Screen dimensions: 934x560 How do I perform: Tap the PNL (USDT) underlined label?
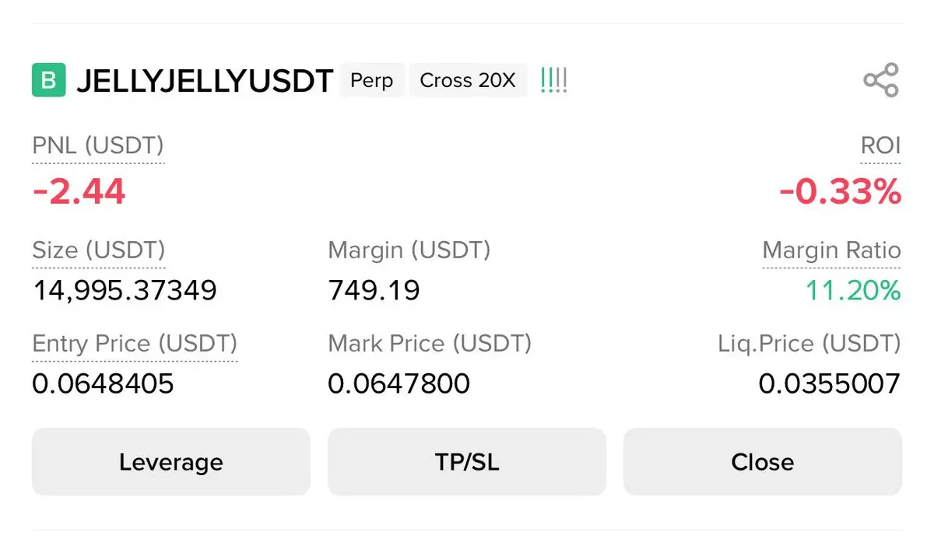coord(98,145)
